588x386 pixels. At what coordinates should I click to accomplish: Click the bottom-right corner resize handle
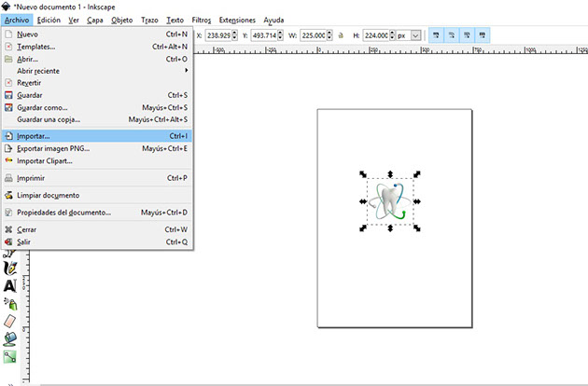click(x=417, y=228)
